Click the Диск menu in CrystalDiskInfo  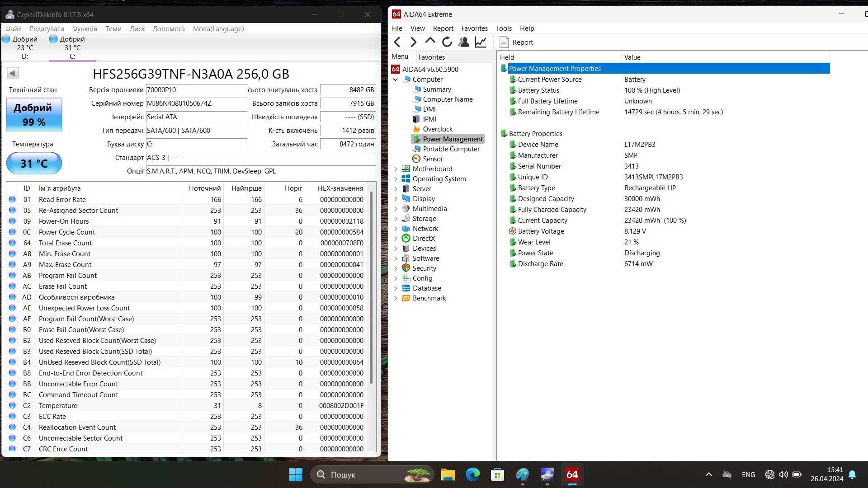137,28
